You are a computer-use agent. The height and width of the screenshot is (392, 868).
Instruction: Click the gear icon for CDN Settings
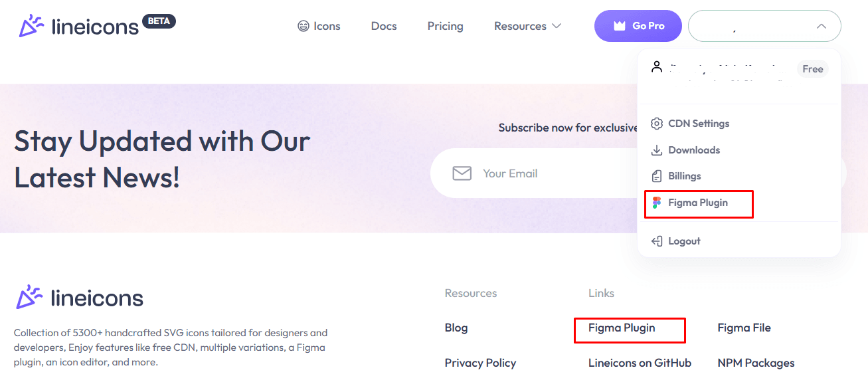click(657, 124)
